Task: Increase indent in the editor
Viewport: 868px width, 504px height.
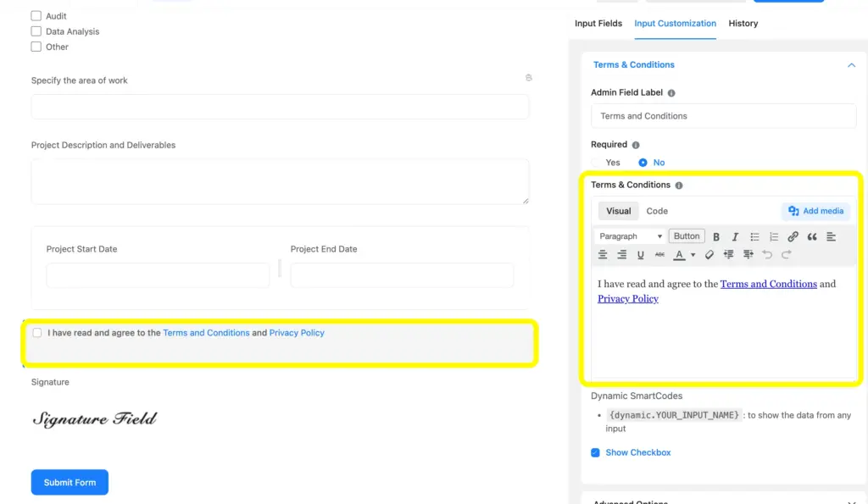Action: coord(748,254)
